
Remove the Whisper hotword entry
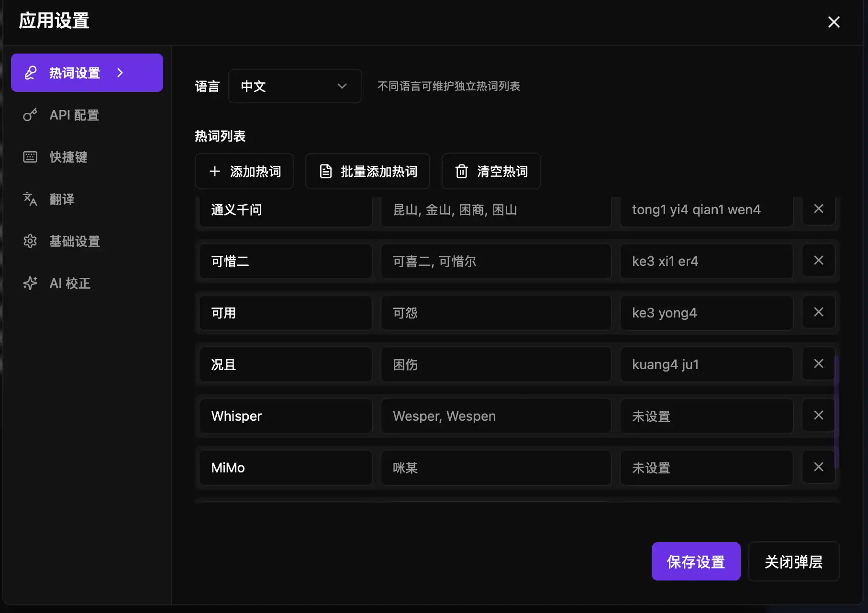pos(818,416)
